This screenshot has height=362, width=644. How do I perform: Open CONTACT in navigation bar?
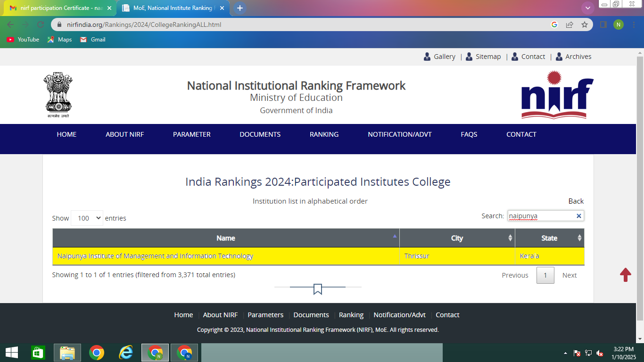[521, 134]
